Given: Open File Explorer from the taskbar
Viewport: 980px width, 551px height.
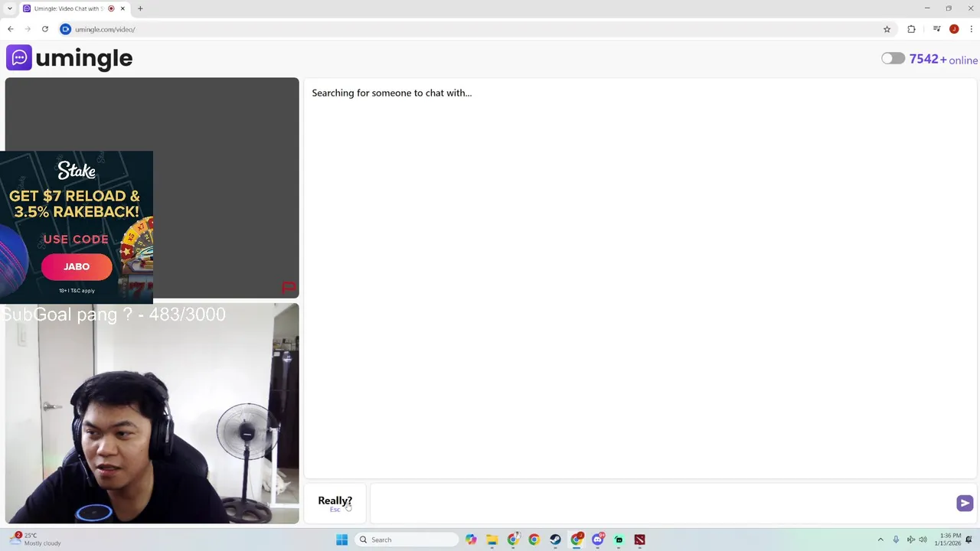Looking at the screenshot, I should (x=492, y=540).
